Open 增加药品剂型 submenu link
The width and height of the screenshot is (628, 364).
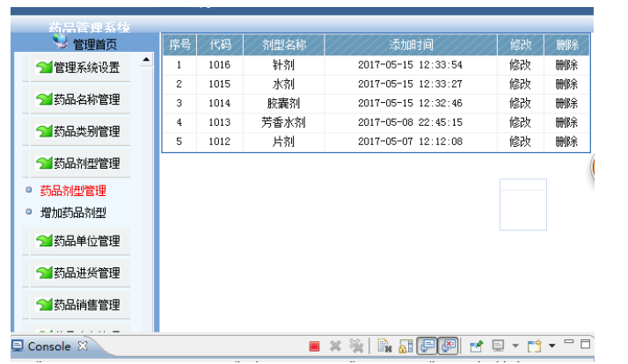(73, 213)
